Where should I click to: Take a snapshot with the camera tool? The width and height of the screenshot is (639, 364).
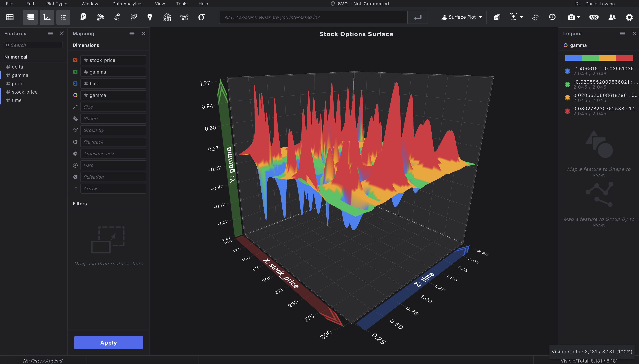pyautogui.click(x=572, y=17)
